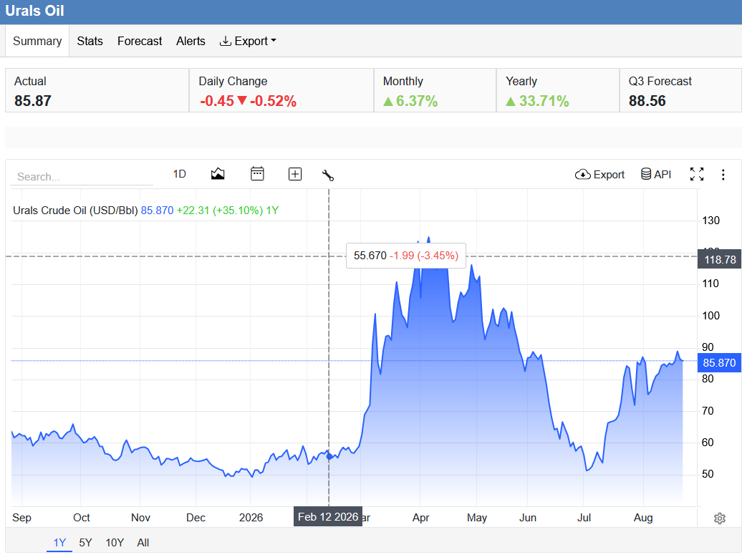Click the chart Export cloud button
Image resolution: width=742 pixels, height=560 pixels.
pos(599,175)
